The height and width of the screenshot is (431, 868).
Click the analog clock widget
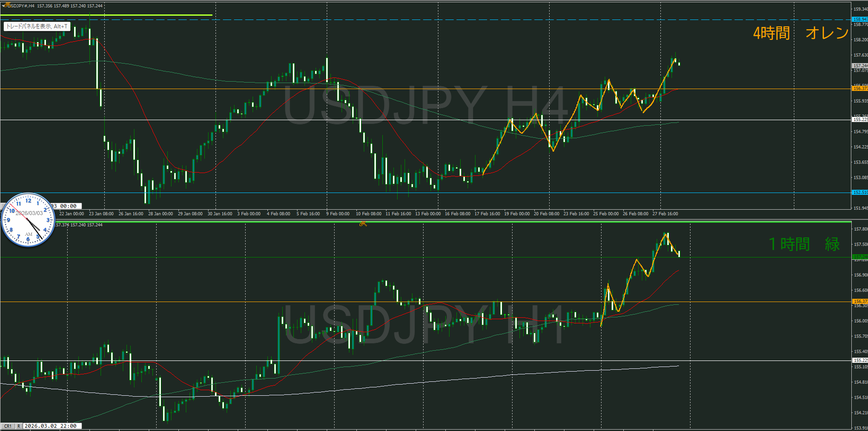click(x=28, y=219)
